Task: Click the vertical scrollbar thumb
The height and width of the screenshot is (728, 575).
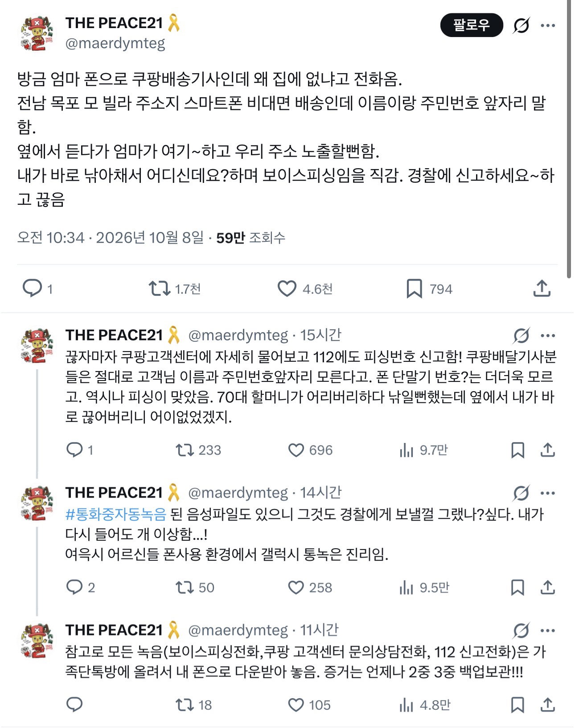Action: click(x=570, y=138)
